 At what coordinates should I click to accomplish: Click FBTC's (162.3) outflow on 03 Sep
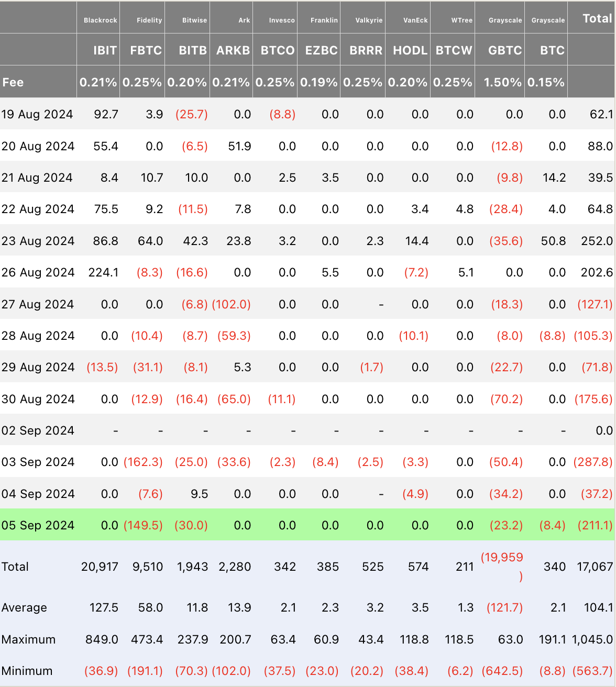[143, 462]
